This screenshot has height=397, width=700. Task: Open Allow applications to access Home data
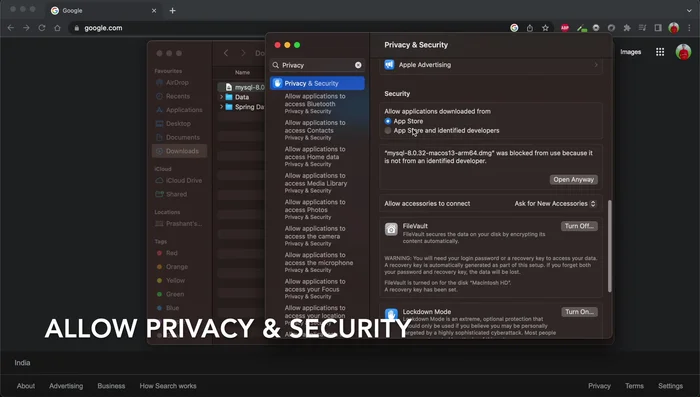click(x=315, y=156)
